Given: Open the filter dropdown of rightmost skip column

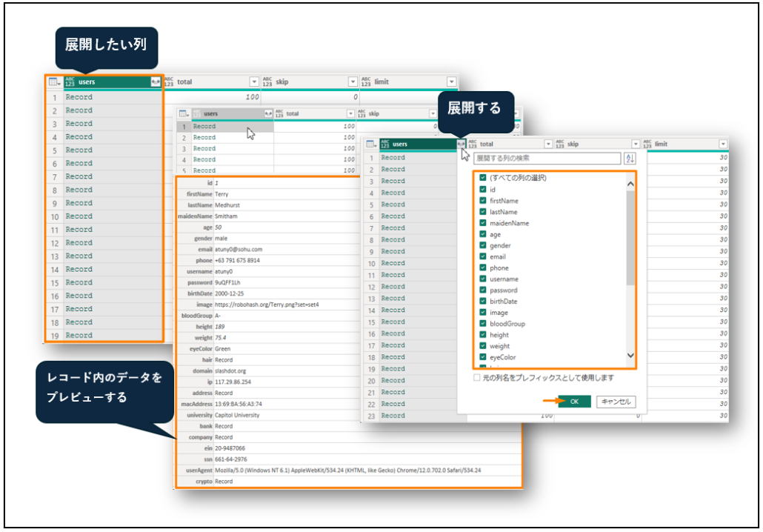Looking at the screenshot, I should (634, 144).
